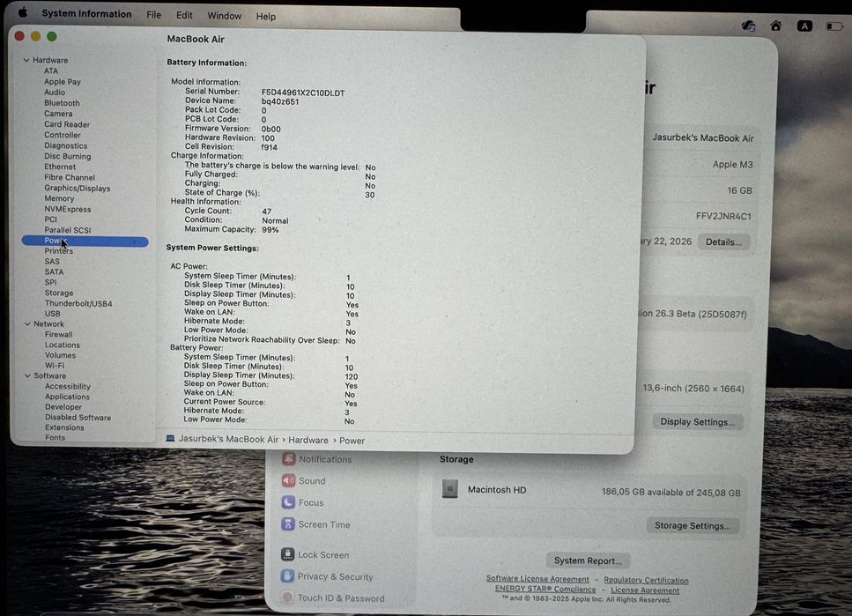Select Camera in sidebar
Viewport: 852px width, 616px height.
click(58, 114)
